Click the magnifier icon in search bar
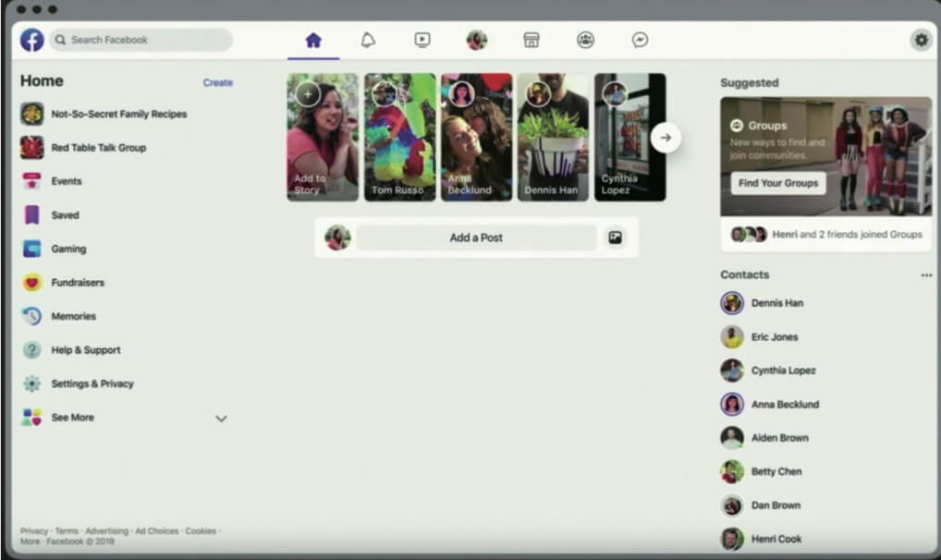This screenshot has width=941, height=560. click(x=60, y=40)
